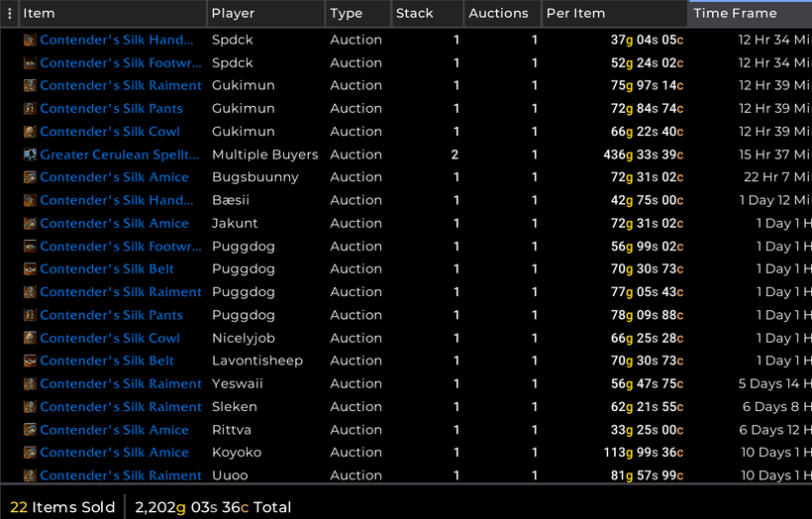Open the column options three-dot menu
The width and height of the screenshot is (812, 519).
(x=10, y=14)
